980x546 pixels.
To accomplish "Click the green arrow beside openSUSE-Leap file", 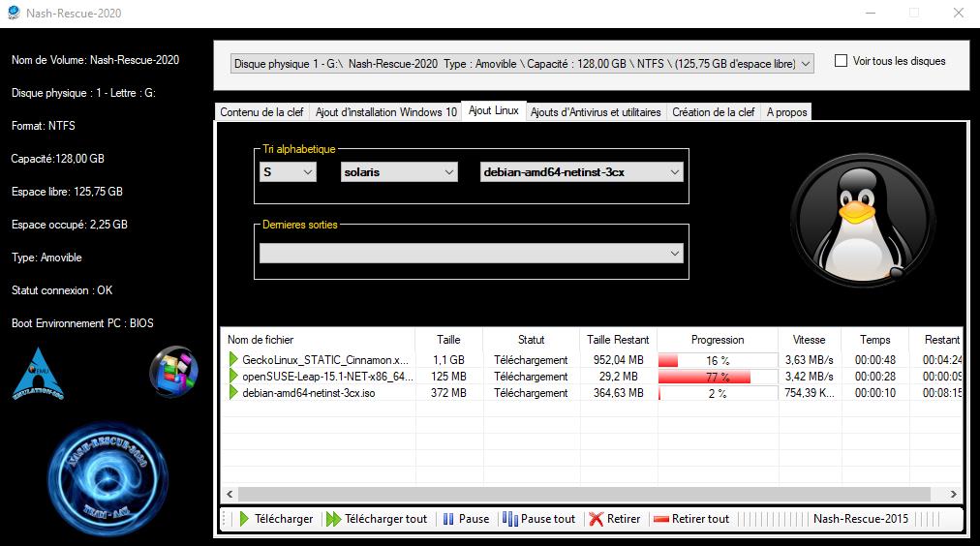I will 233,376.
